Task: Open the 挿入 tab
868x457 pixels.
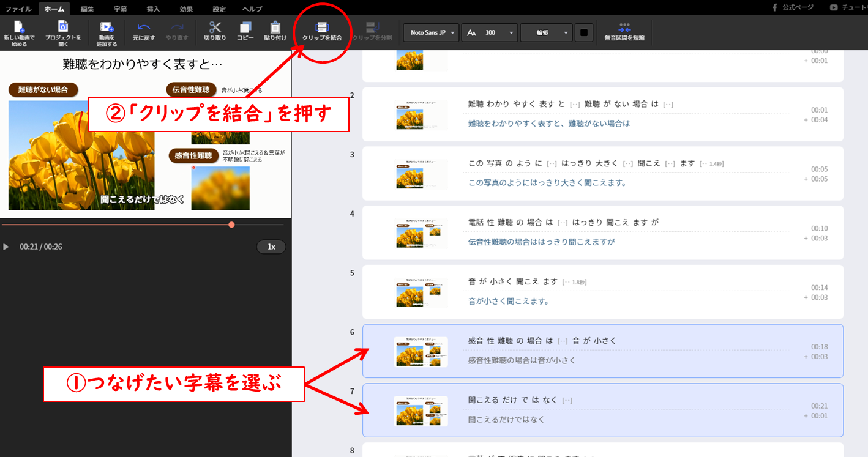Action: point(154,9)
